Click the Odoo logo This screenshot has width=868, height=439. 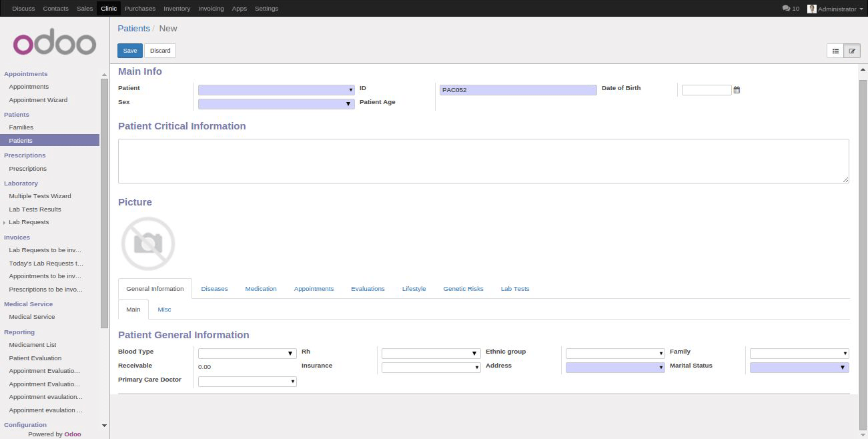55,43
